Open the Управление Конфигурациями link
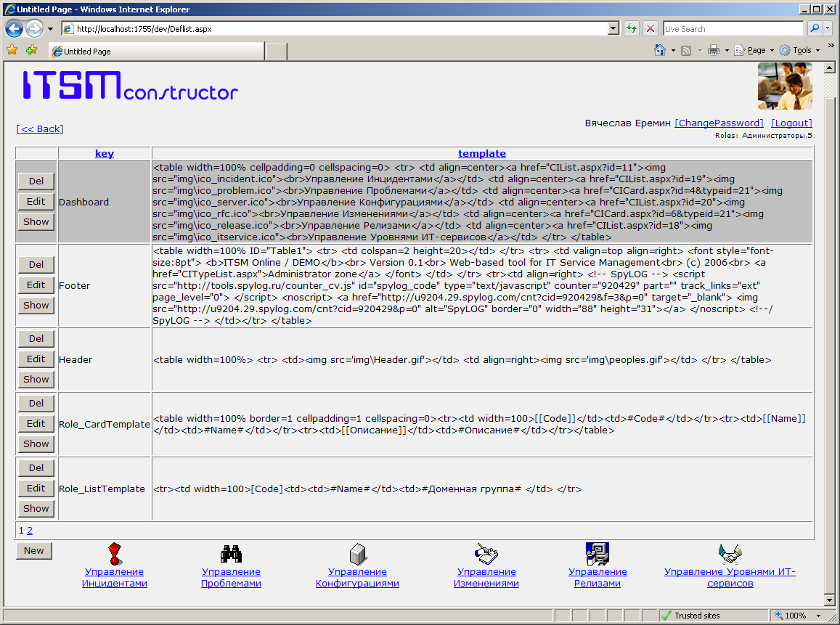Viewport: 840px width, 625px height. 357,578
